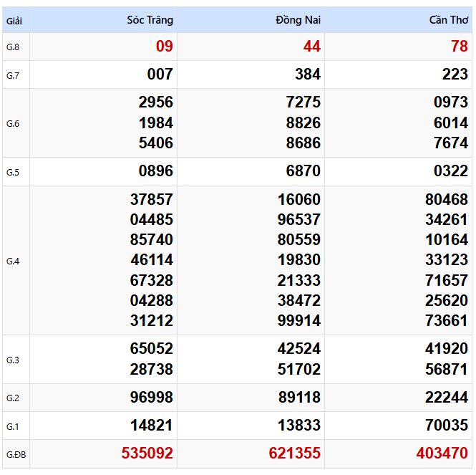Screen dimensions: 476x475
Task: Click G.5 value 0322
Action: tap(451, 171)
